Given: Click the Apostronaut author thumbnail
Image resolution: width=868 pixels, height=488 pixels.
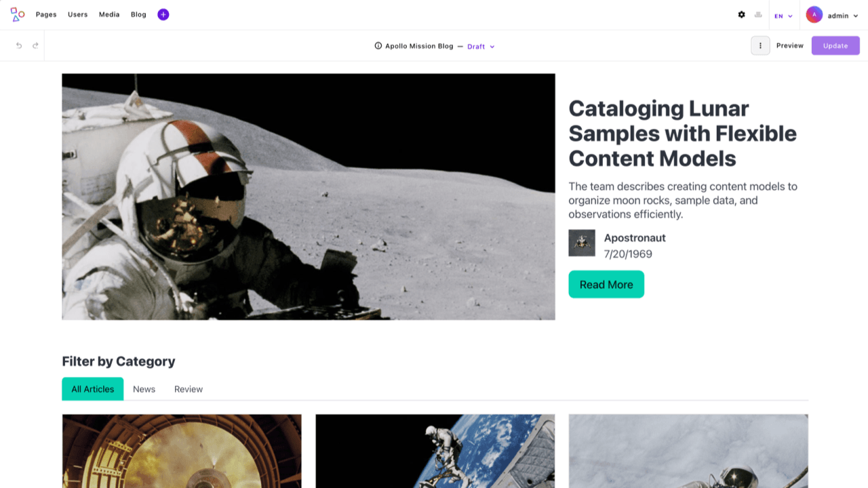Looking at the screenshot, I should click(582, 243).
